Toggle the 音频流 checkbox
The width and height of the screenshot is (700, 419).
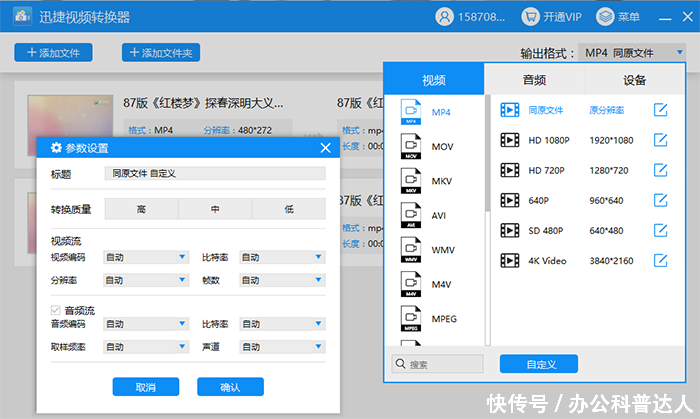pos(56,310)
